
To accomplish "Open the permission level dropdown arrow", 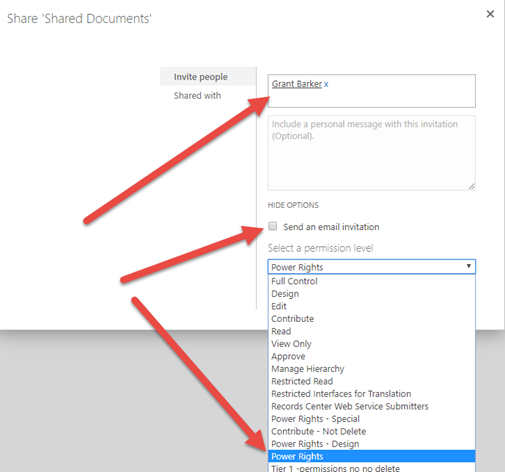I will click(x=468, y=266).
